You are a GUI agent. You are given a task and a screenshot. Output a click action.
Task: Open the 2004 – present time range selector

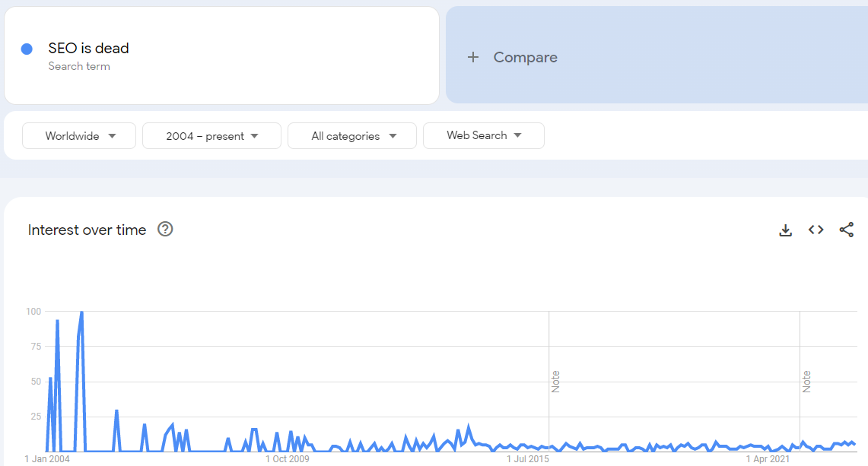pyautogui.click(x=211, y=135)
